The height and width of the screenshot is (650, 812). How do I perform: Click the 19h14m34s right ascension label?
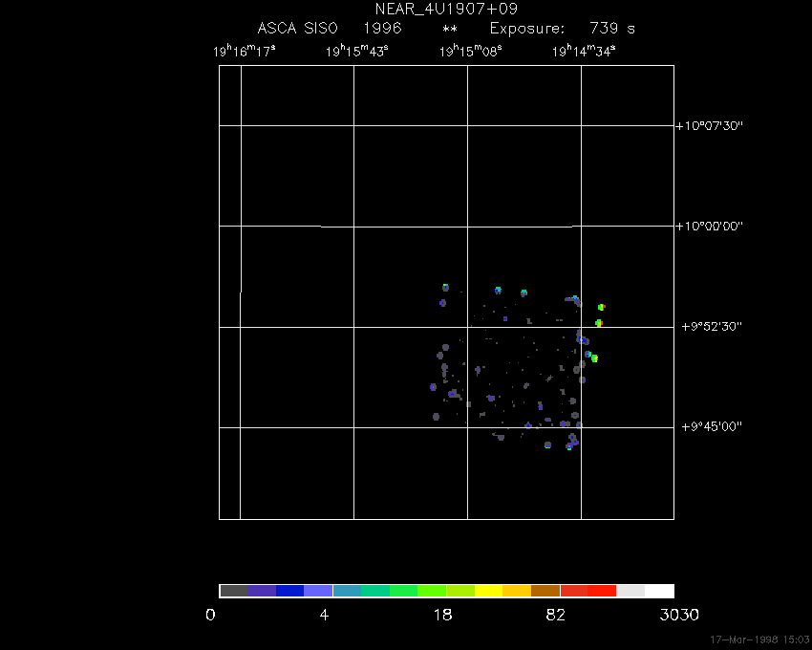[x=584, y=51]
